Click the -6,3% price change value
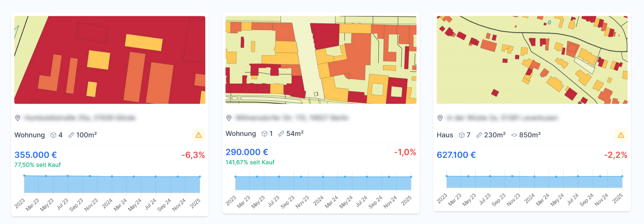Screen dimensions: 644x224 click(193, 155)
